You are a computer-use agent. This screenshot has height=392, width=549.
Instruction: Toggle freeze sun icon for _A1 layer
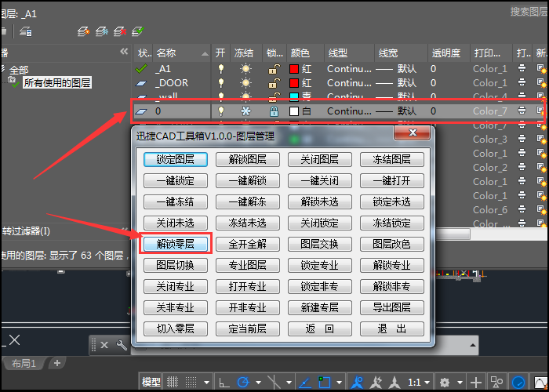[x=245, y=69]
